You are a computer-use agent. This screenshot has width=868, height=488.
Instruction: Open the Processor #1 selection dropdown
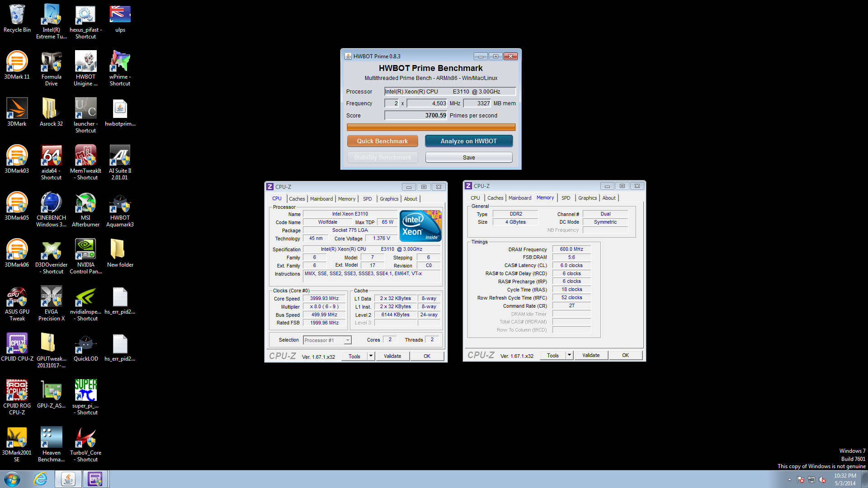click(327, 340)
